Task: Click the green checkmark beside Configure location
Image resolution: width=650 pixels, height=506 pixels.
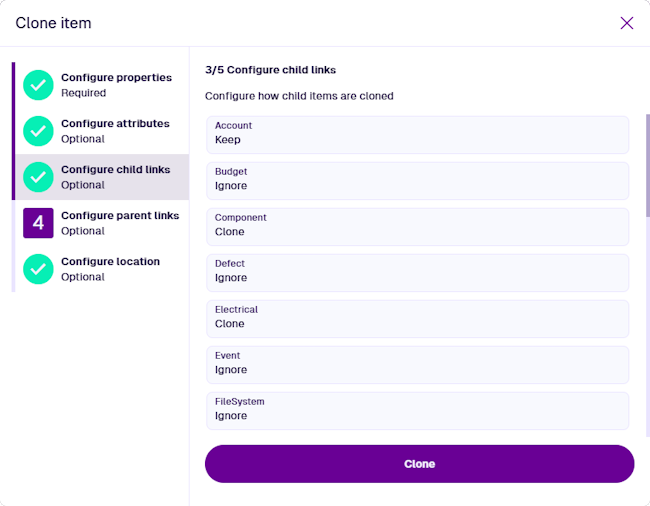Action: click(x=38, y=269)
